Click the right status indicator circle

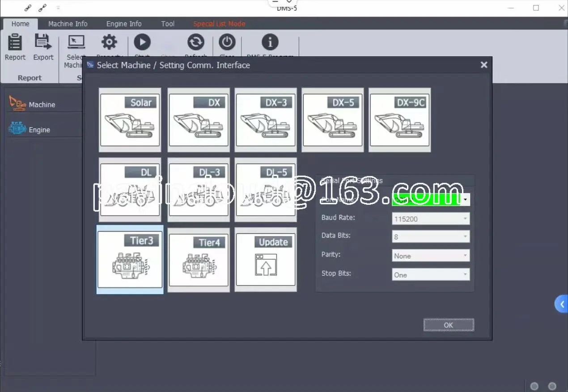click(552, 386)
